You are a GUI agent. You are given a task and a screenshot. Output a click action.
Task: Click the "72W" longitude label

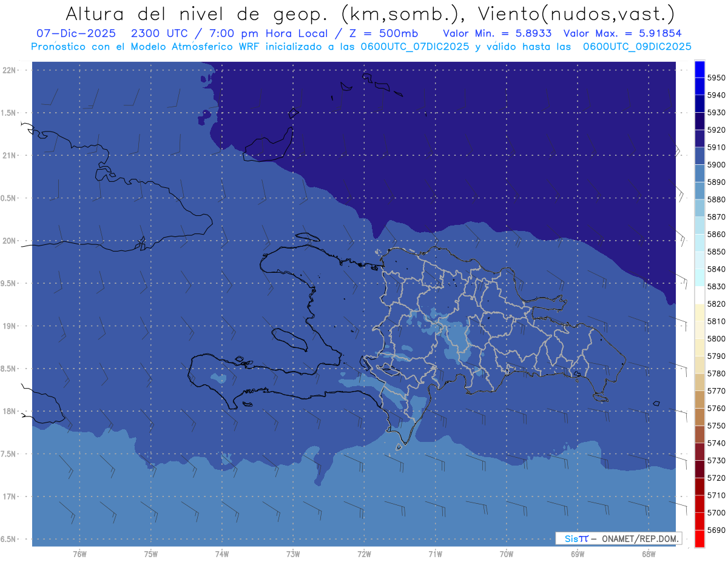click(364, 554)
